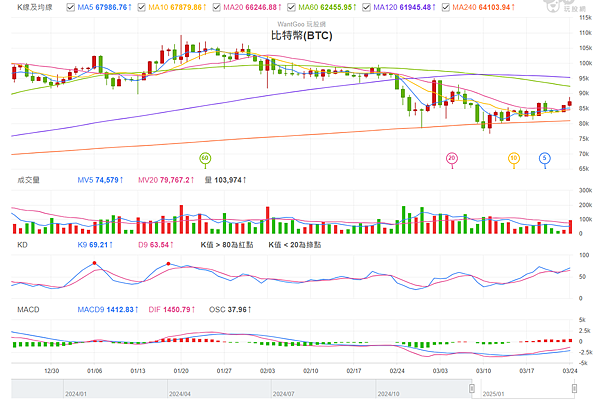Click the first red KD peak dot
This screenshot has height=401, width=600.
[94, 263]
